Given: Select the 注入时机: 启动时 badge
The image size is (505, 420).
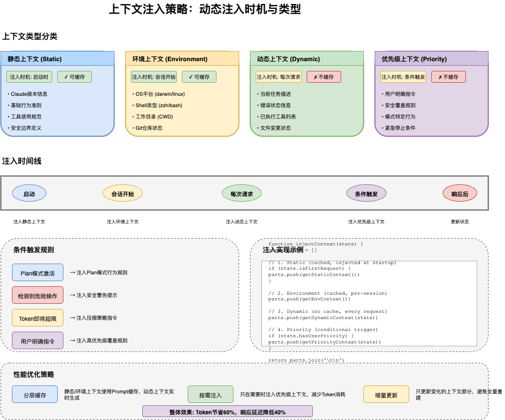Looking at the screenshot, I should (29, 77).
